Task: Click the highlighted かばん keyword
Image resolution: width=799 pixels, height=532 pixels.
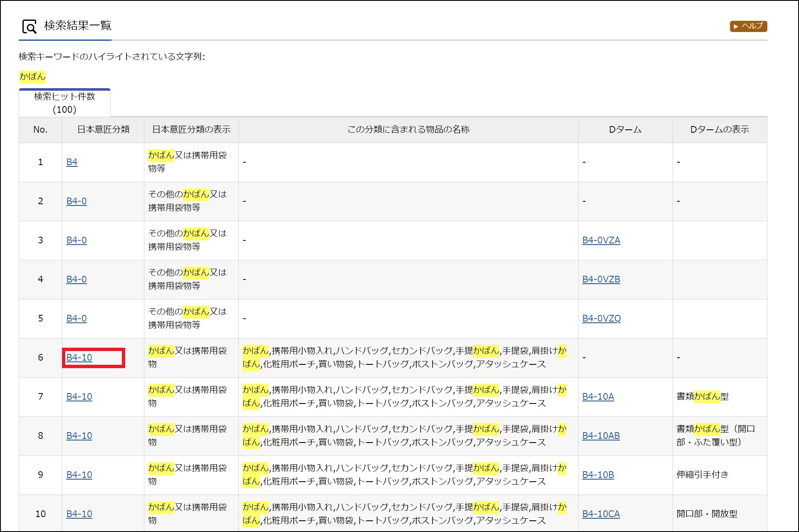Action: click(32, 77)
